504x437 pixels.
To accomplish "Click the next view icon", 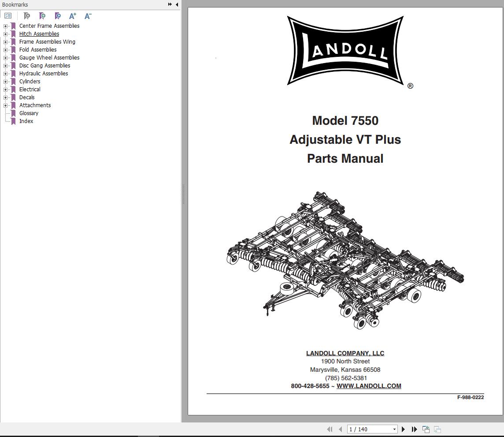I will click(x=437, y=429).
